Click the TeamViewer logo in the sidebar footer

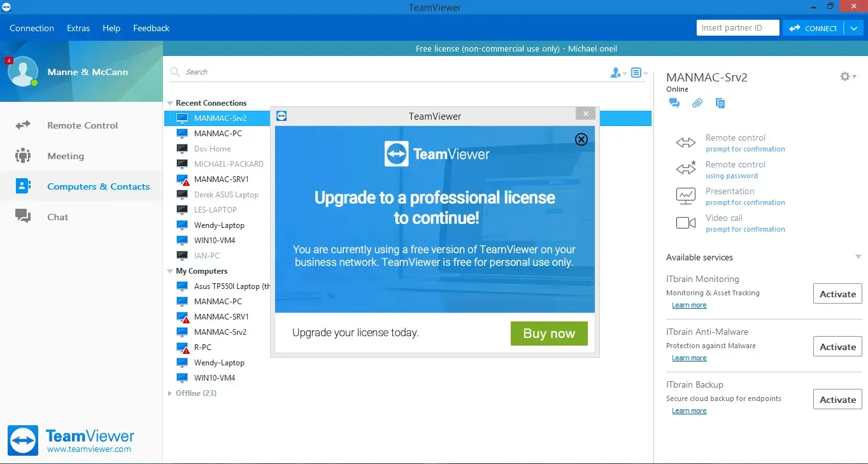coord(23,440)
